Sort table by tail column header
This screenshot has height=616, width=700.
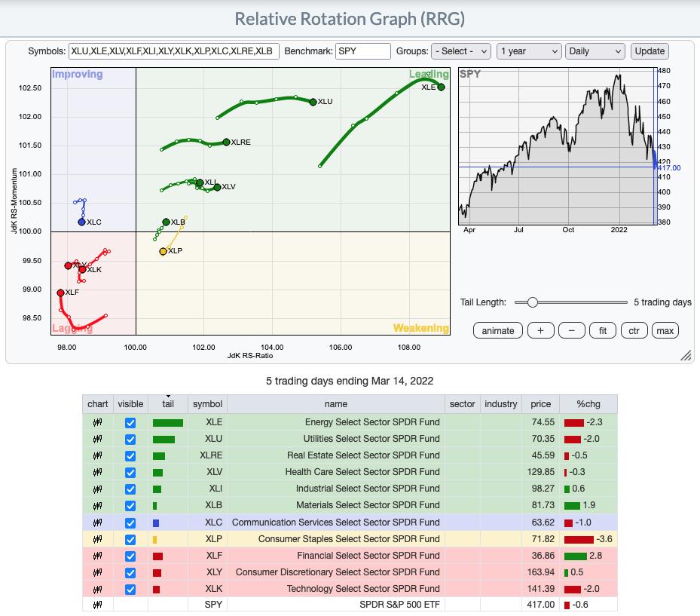pos(168,404)
